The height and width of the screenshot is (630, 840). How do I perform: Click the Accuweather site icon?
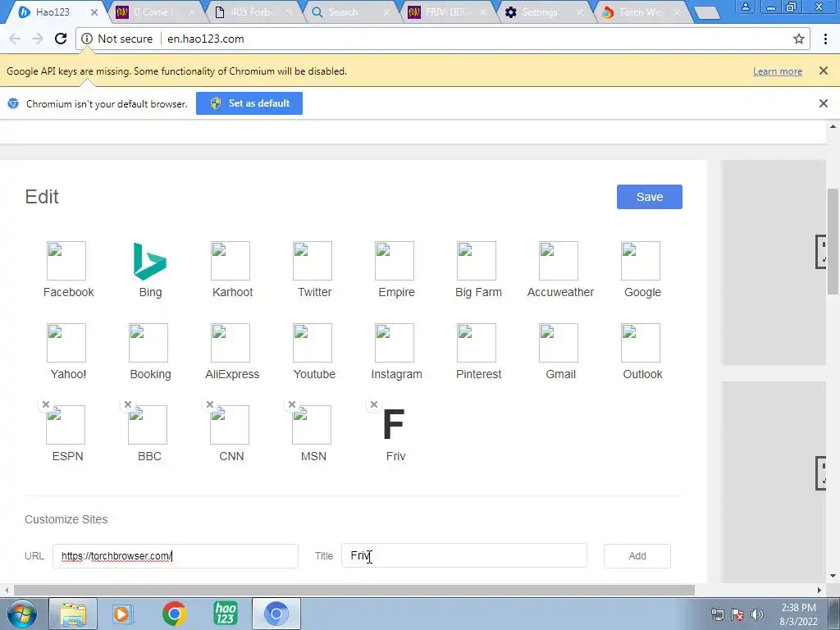coord(558,261)
